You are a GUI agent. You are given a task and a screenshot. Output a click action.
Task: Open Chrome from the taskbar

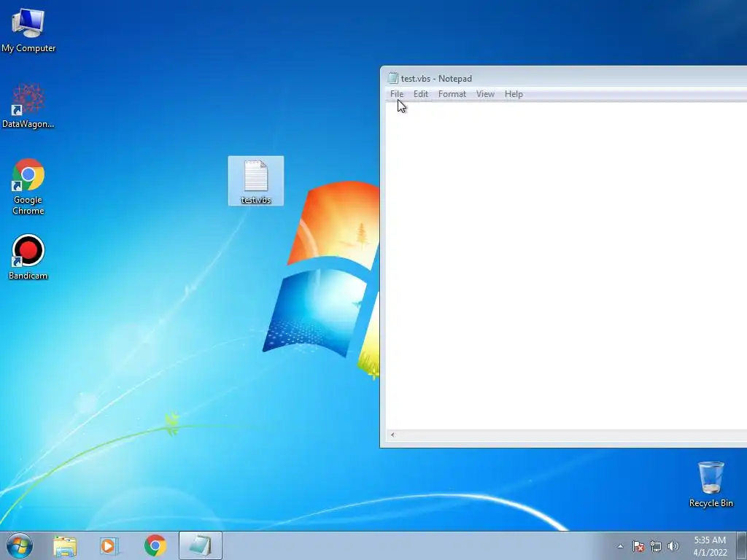click(x=155, y=545)
